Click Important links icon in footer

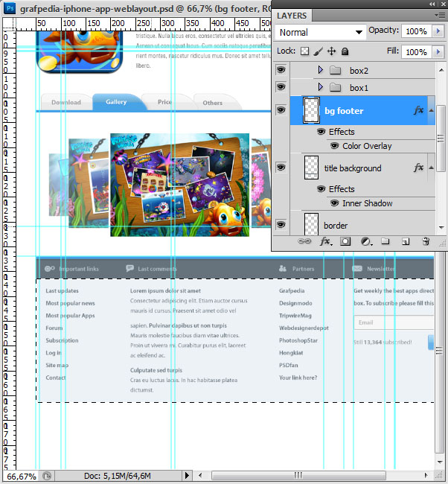(x=49, y=269)
